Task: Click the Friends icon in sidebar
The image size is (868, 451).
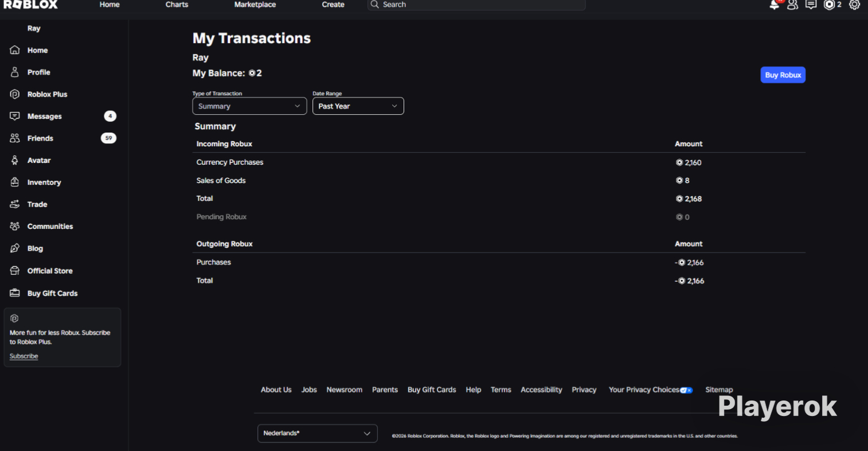Action: pyautogui.click(x=15, y=138)
